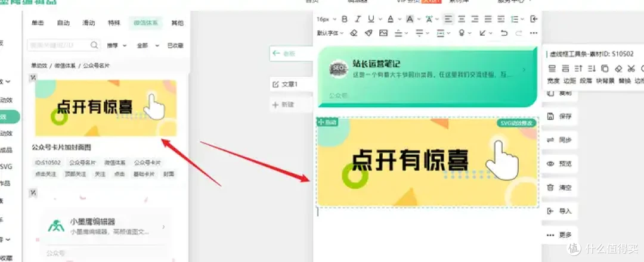Switch to the 特殊 tab

[114, 23]
